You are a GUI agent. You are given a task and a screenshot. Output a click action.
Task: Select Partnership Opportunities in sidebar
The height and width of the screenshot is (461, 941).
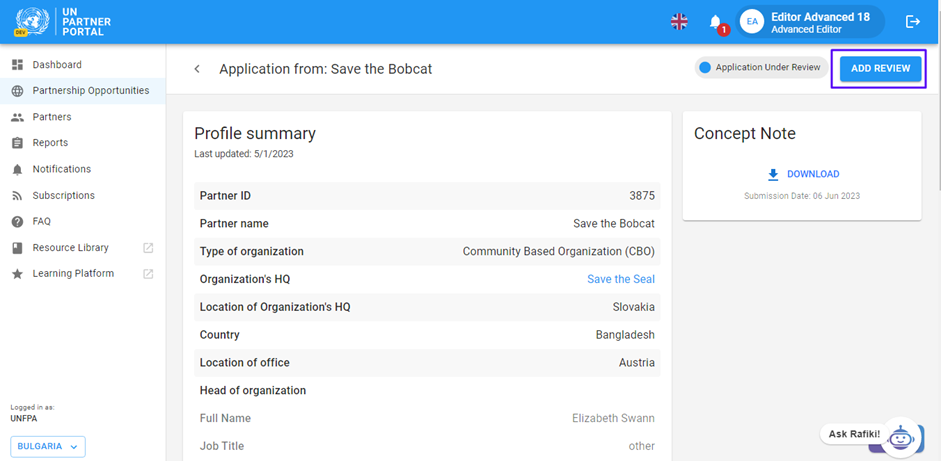(x=83, y=91)
